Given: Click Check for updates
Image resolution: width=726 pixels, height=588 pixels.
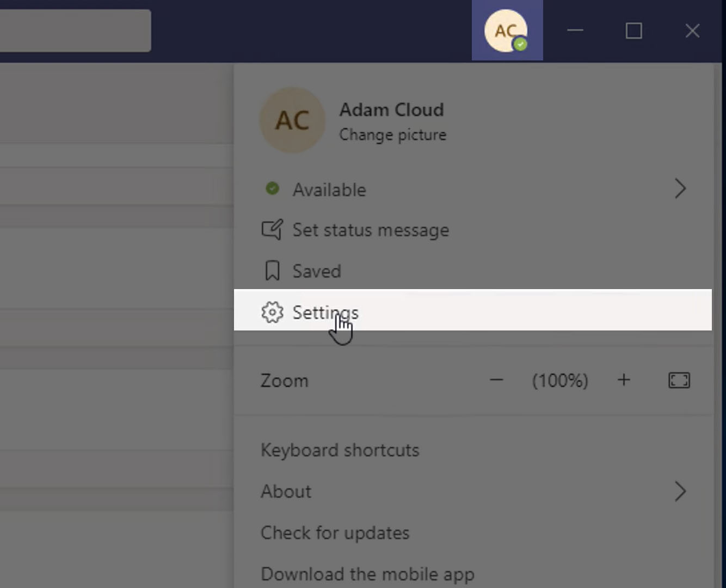Looking at the screenshot, I should point(335,532).
